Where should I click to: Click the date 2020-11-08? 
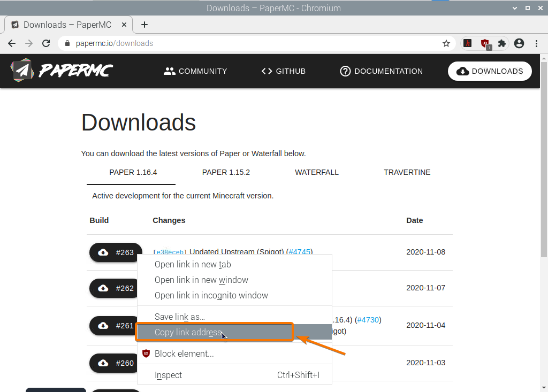[425, 252]
